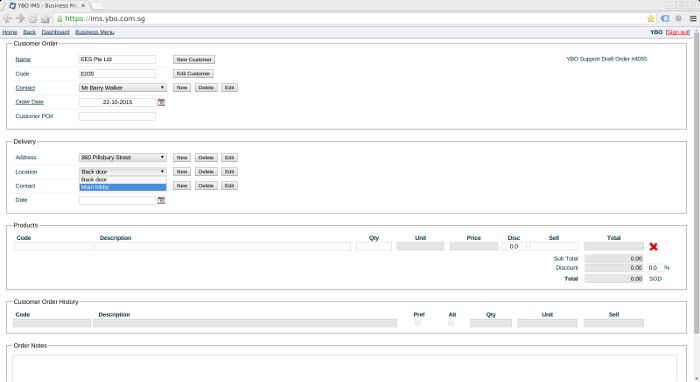Click the secure padlock in address bar
The width and height of the screenshot is (700, 382).
[x=59, y=19]
